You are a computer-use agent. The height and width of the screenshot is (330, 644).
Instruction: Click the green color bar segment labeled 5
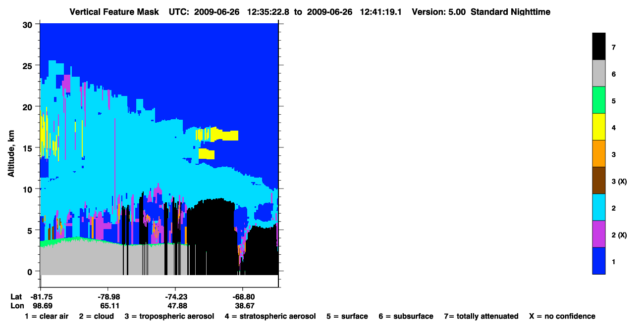[599, 100]
